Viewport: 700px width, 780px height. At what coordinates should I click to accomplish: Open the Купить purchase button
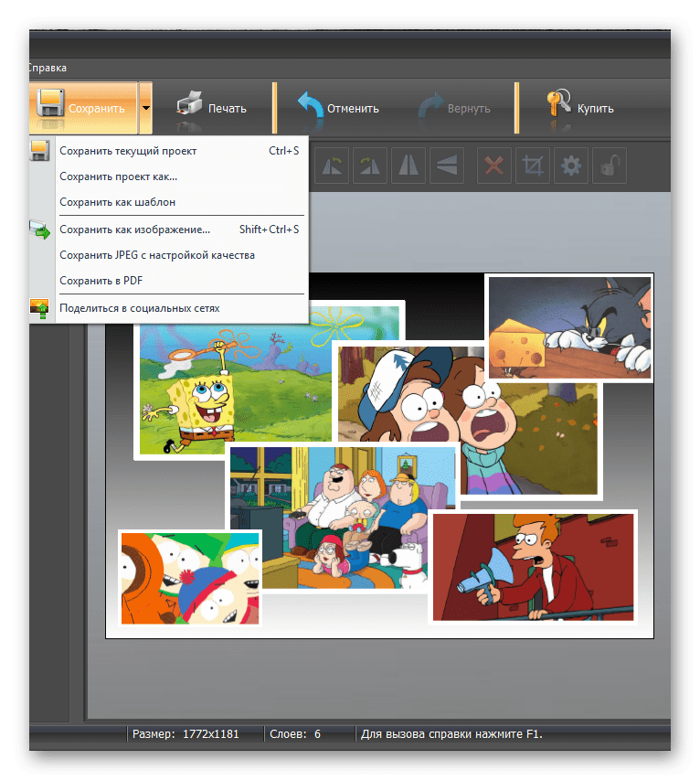coord(580,108)
